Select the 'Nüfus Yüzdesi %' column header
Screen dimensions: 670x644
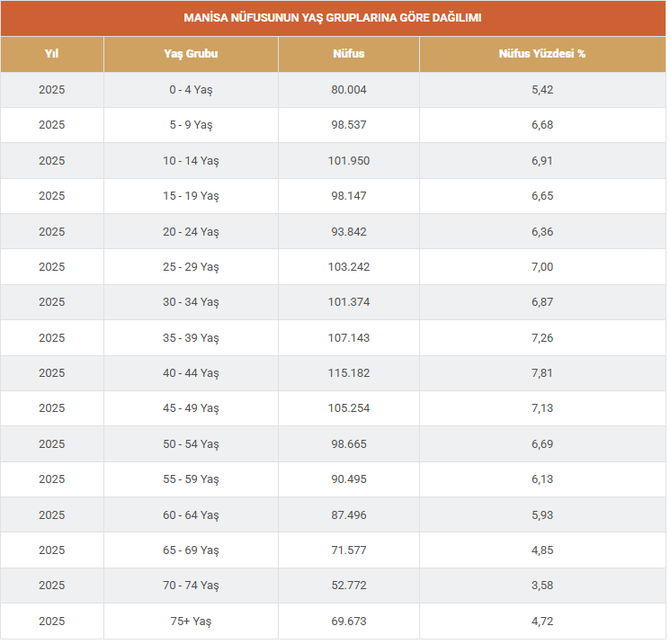click(x=542, y=54)
